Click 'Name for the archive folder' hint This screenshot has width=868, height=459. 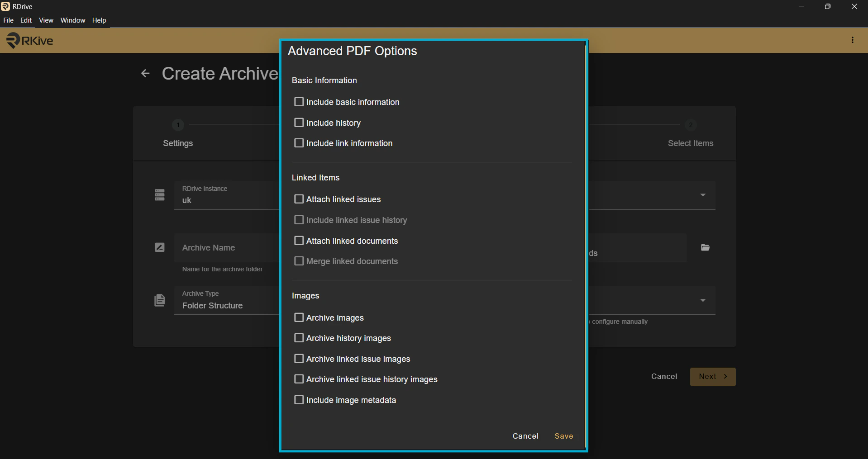222,269
